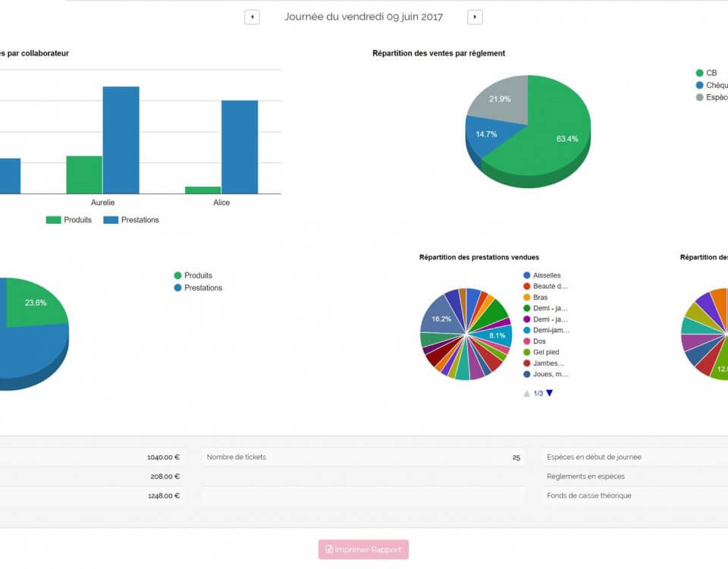Click the Journée du vendredi 09 juin 2017 title
The height and width of the screenshot is (569, 728).
tap(363, 17)
